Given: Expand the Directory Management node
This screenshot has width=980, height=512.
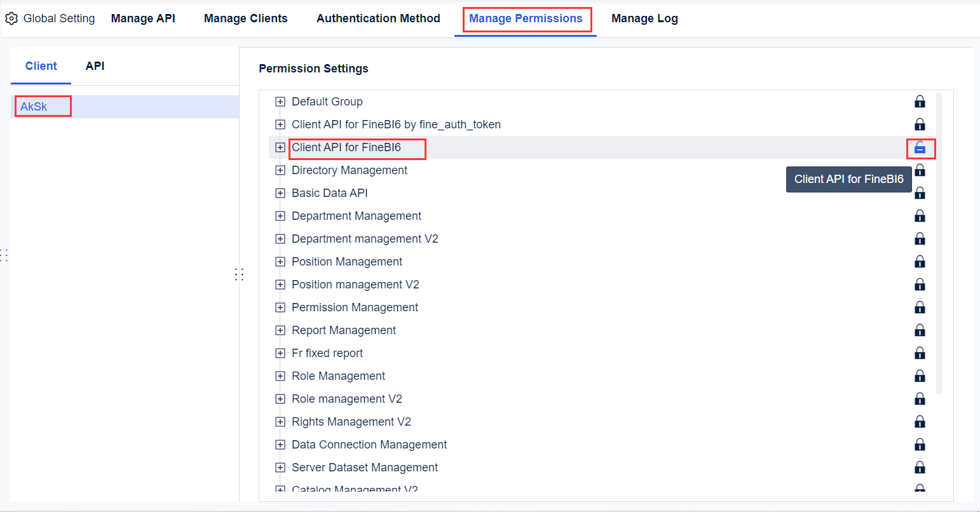Looking at the screenshot, I should (x=280, y=170).
